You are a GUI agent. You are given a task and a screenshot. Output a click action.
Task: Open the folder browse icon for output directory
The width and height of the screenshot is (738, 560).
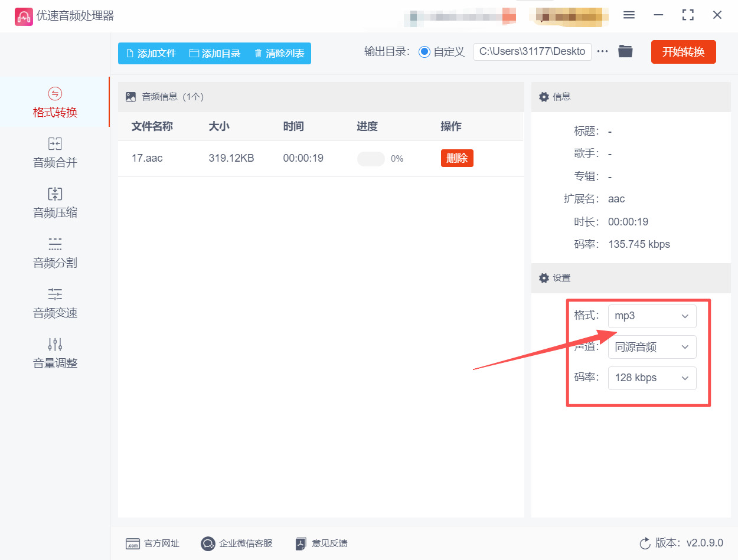(626, 51)
